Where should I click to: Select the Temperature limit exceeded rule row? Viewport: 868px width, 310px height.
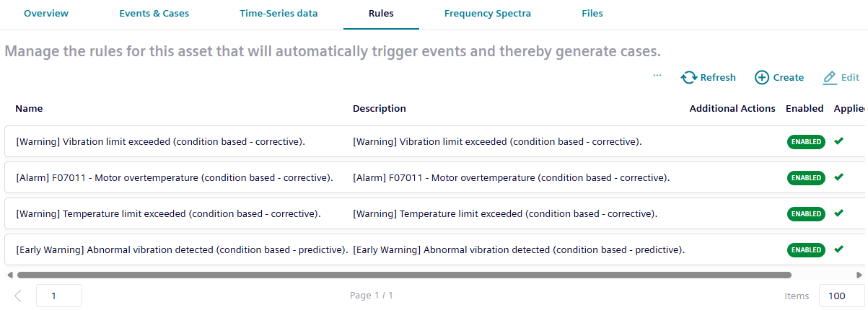(168, 214)
